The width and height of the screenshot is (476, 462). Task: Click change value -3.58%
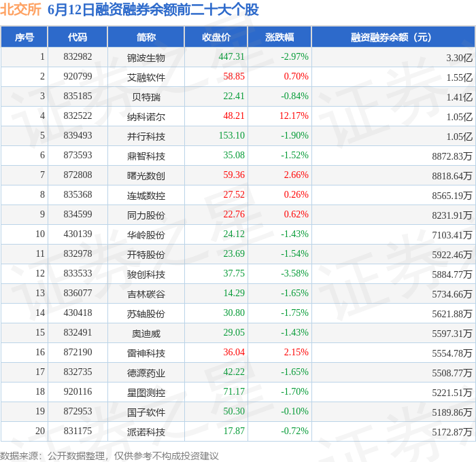294,274
